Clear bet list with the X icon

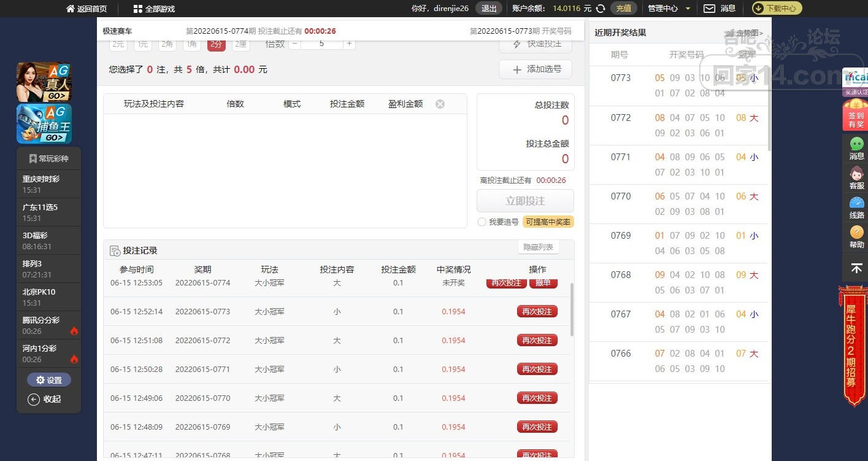click(x=440, y=104)
